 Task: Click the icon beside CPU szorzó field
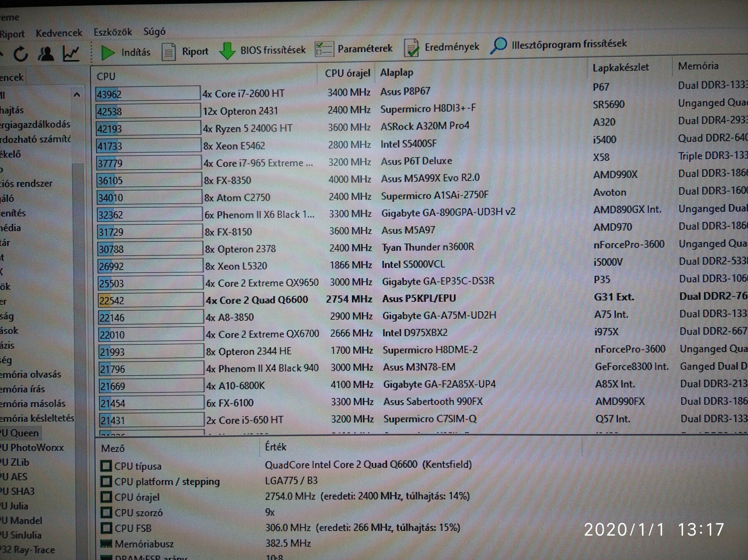pyautogui.click(x=106, y=512)
